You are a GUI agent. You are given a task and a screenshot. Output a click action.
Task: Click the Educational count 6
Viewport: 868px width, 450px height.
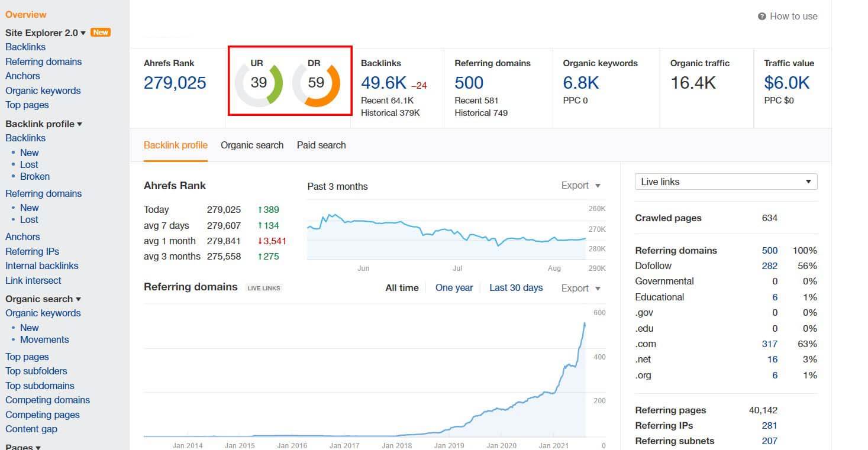coord(775,297)
